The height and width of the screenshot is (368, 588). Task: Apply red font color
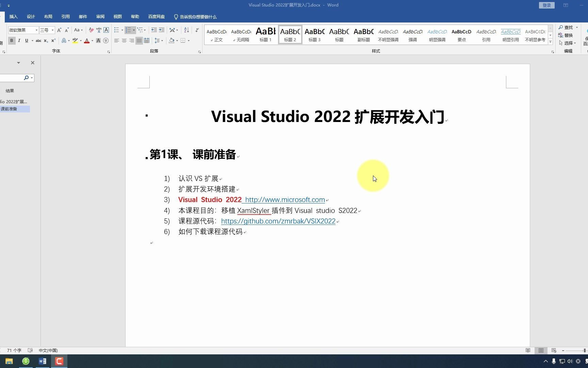tap(87, 41)
